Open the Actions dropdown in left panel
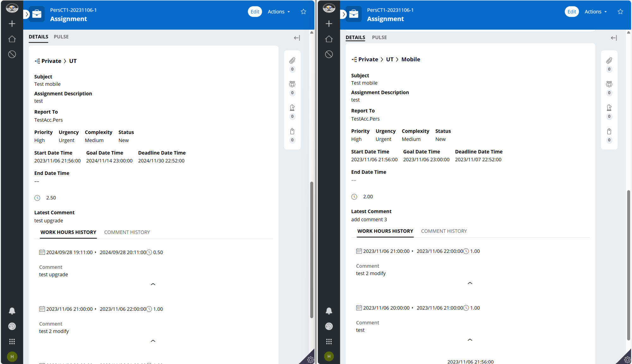Image resolution: width=632 pixels, height=364 pixels. click(x=279, y=12)
